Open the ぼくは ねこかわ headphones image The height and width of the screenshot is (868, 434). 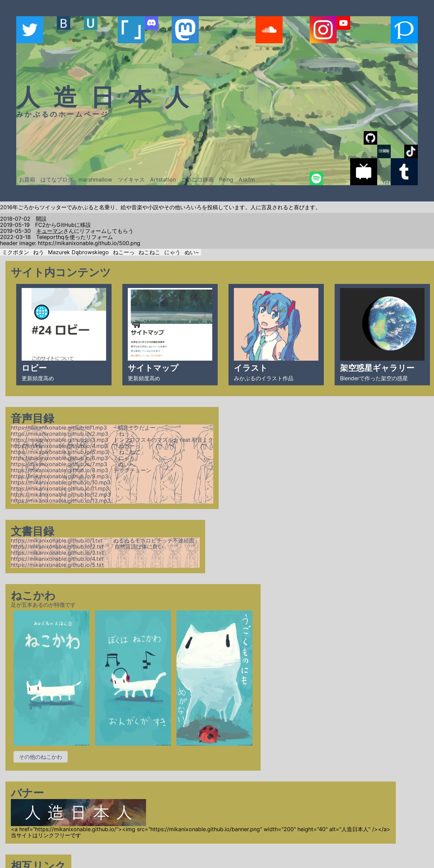pyautogui.click(x=133, y=678)
